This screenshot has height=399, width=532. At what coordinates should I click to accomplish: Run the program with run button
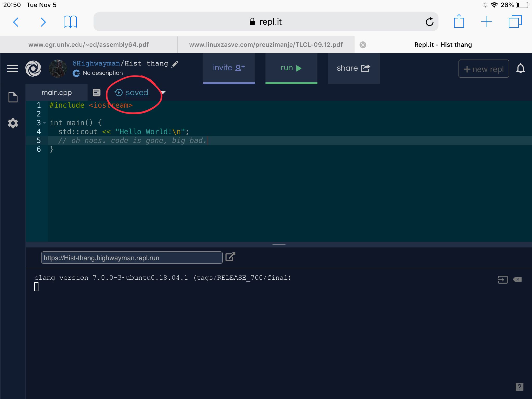click(x=291, y=69)
